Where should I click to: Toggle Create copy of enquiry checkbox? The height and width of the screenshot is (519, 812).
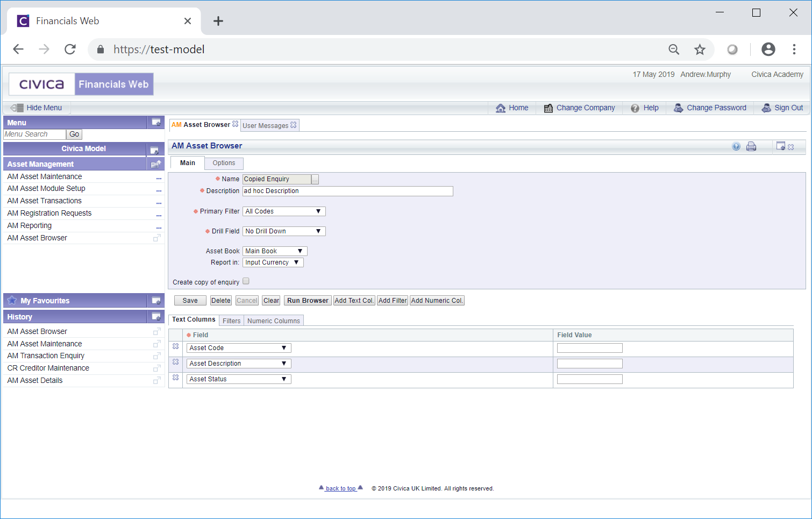pos(246,281)
